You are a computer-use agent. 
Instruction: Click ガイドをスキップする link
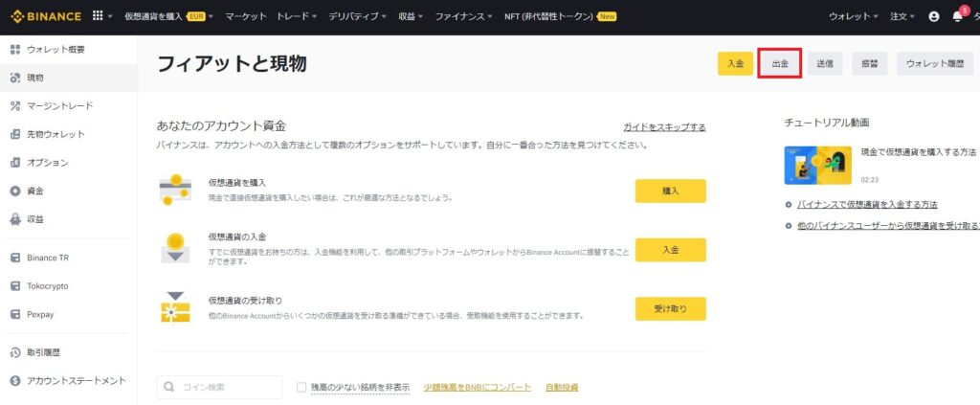tap(664, 127)
